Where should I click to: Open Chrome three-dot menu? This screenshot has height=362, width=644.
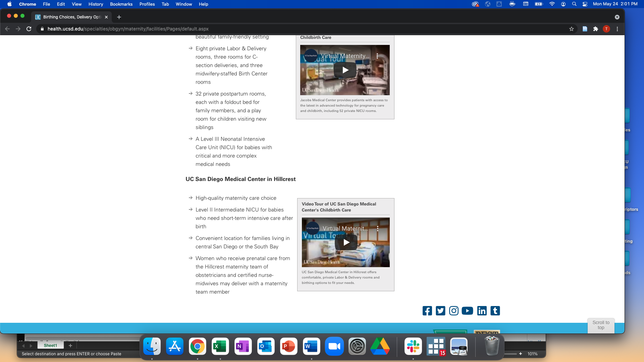tap(617, 29)
